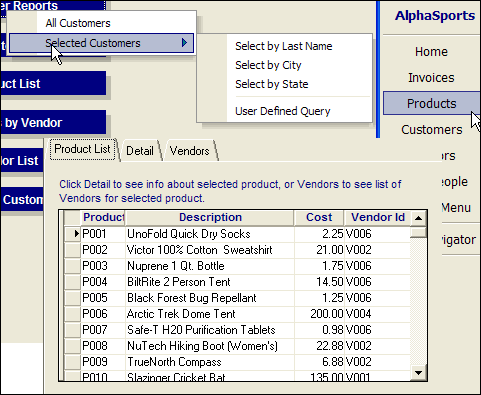The image size is (481, 395).
Task: Click the grid scrollbar thumb
Action: (x=418, y=232)
